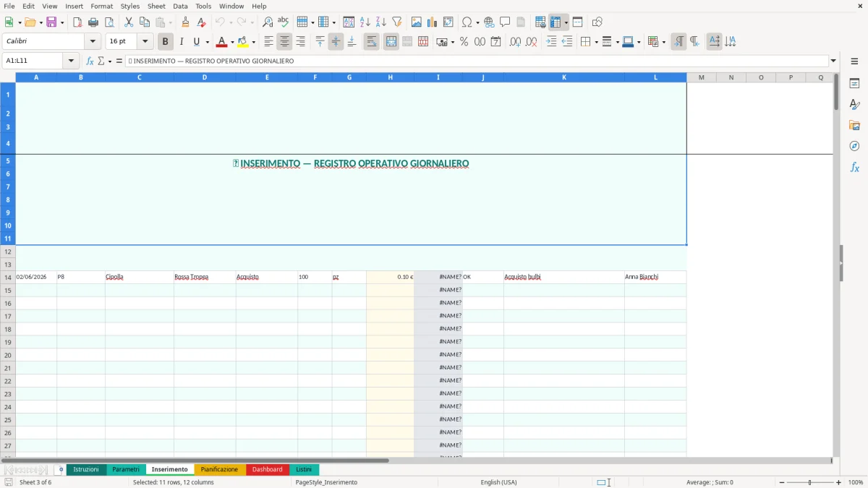
Task: Switch to the Pianificazione sheet tab
Action: point(219,470)
